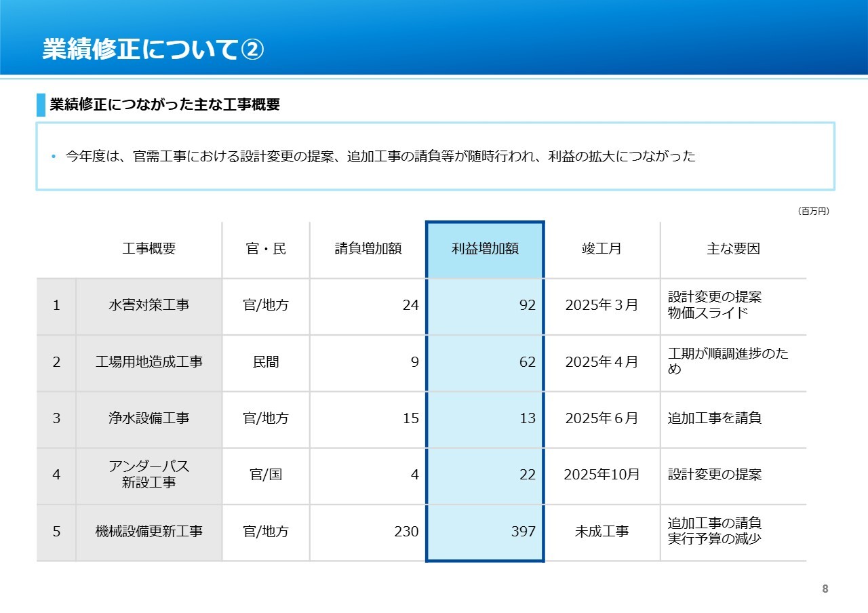
Task: Click the contract increase value 230
Action: (406, 532)
